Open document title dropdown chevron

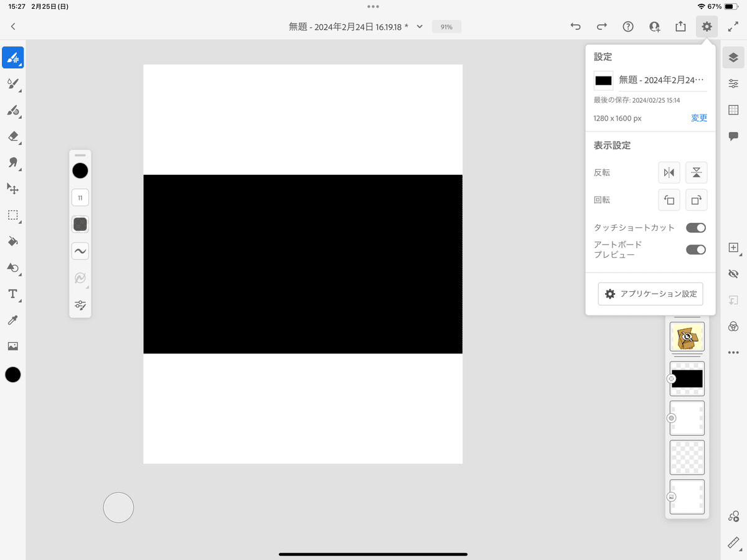tap(420, 27)
